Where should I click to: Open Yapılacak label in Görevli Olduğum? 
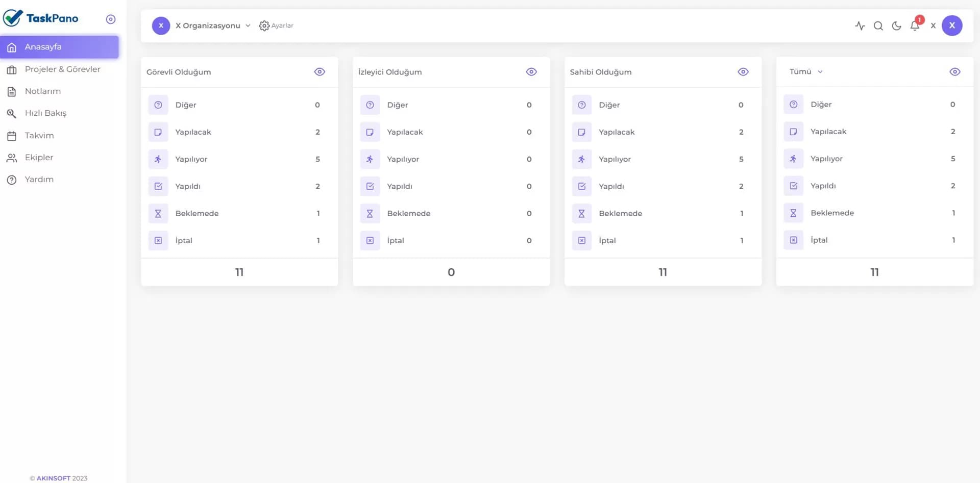(x=193, y=132)
